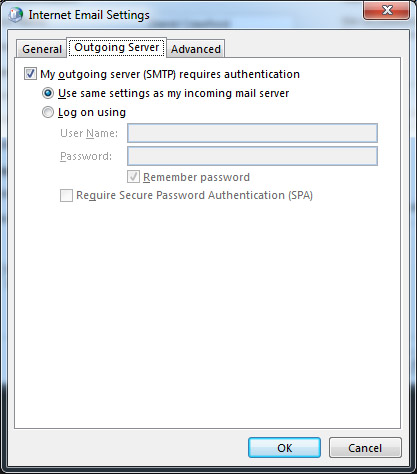
Task: Discard changes with the Cancel button
Action: pyautogui.click(x=365, y=448)
